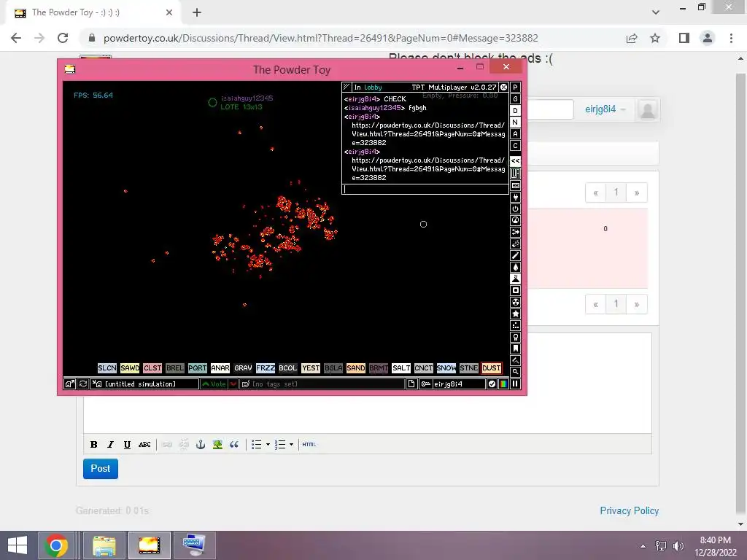Toggle the D decorations button
Image resolution: width=747 pixels, height=560 pixels.
click(515, 111)
